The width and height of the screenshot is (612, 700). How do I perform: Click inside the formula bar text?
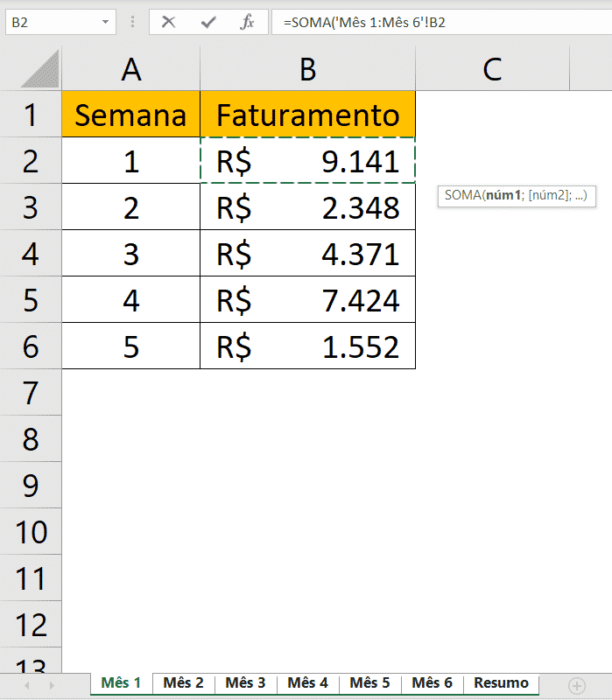click(438, 22)
